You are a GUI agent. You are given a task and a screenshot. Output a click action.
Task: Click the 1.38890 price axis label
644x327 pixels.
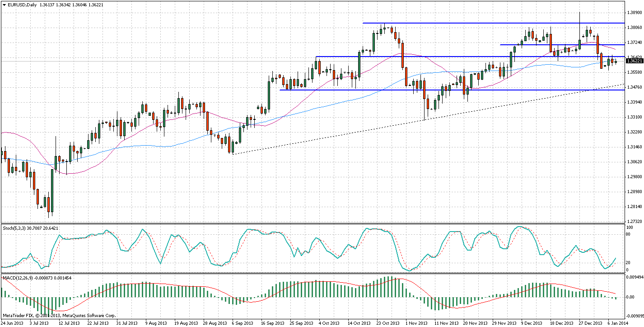click(635, 13)
